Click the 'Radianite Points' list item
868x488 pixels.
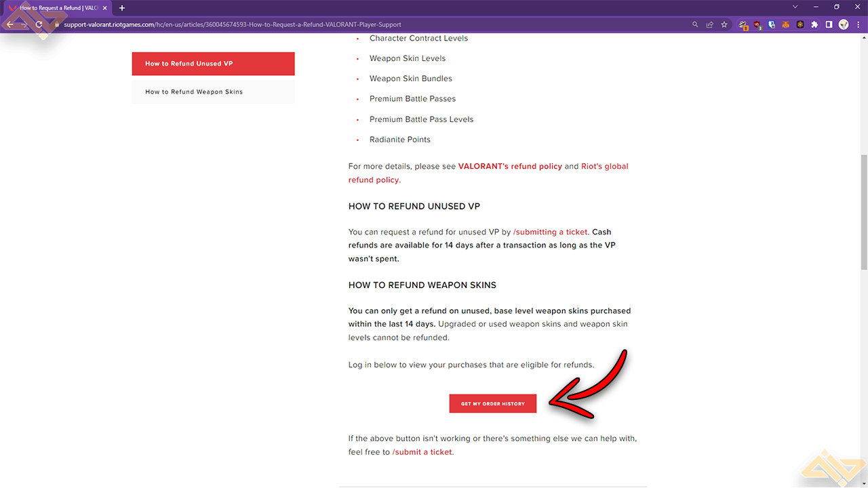point(400,140)
